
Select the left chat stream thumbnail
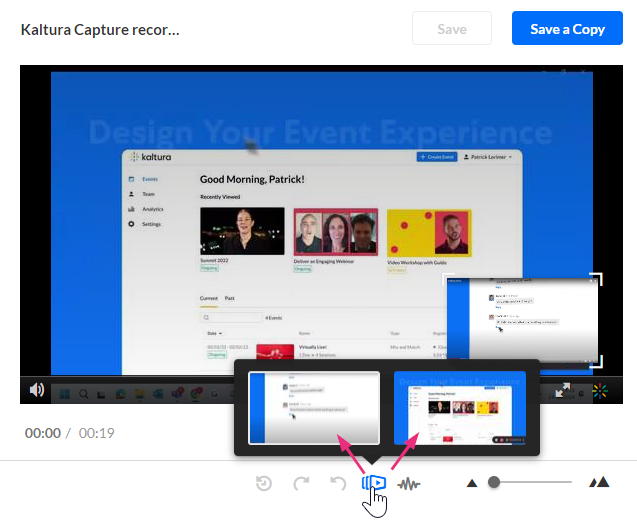pos(314,408)
